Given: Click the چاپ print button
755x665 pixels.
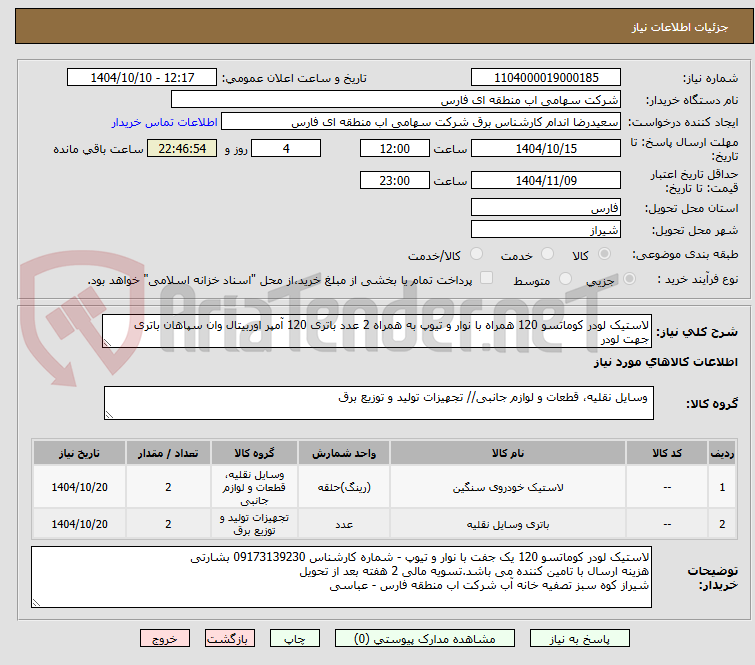Looking at the screenshot, I should coord(294,639).
